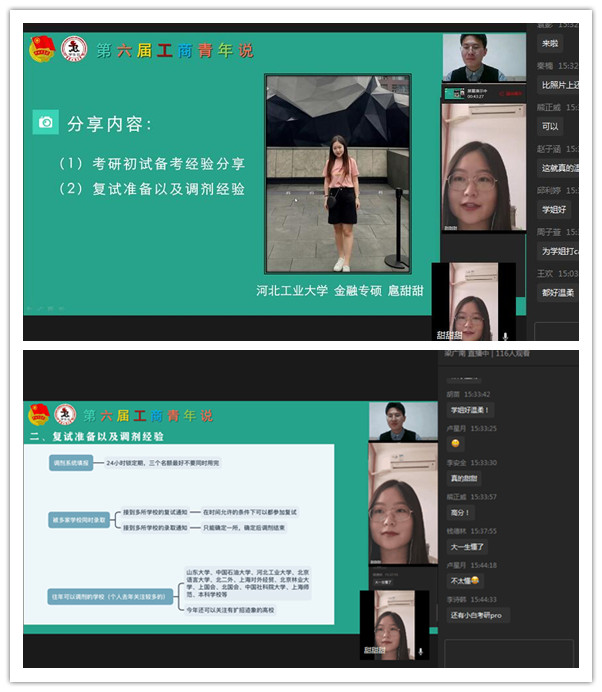Click the full-body photo of the girl on the slide
The width and height of the screenshot is (602, 692).
[x=339, y=172]
